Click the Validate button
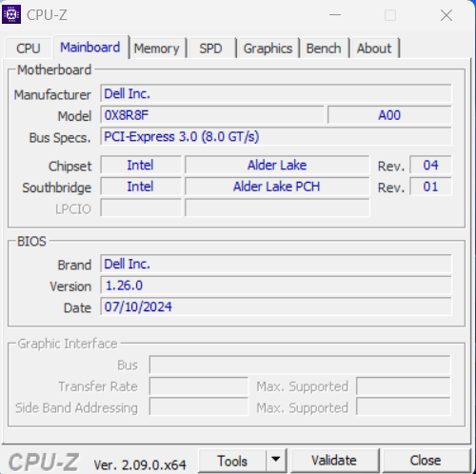Image resolution: width=476 pixels, height=474 pixels. 334,461
